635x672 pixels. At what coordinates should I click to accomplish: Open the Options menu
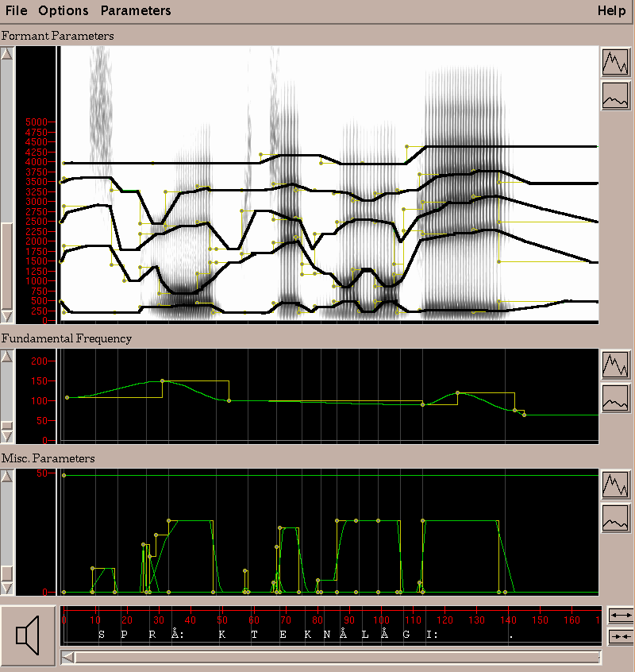click(x=63, y=11)
